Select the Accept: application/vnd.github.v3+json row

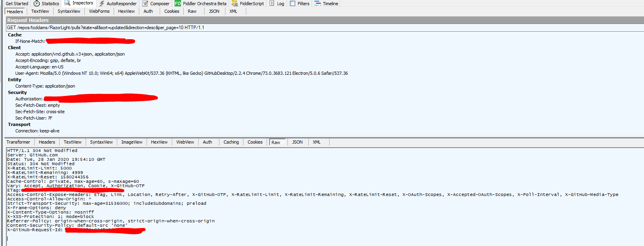70,54
